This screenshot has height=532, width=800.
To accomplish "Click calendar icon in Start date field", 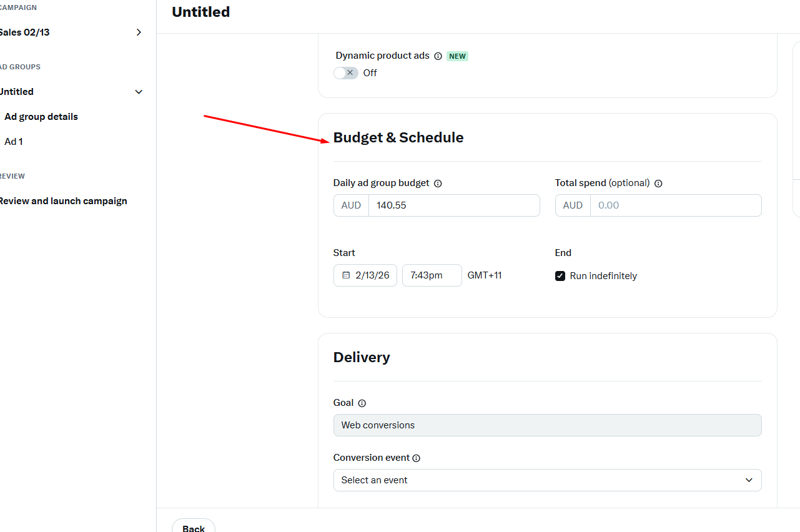I will pos(346,275).
